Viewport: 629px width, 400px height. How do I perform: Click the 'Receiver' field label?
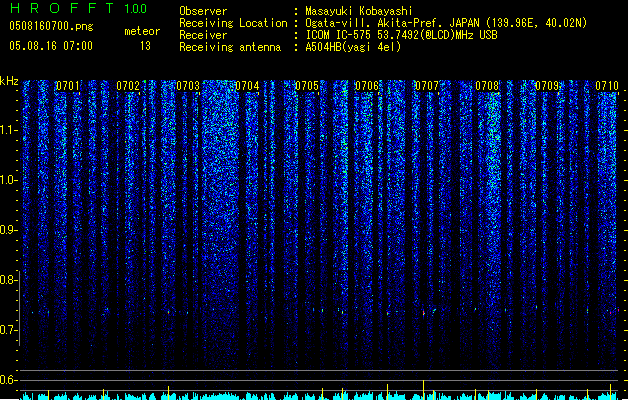tap(203, 35)
